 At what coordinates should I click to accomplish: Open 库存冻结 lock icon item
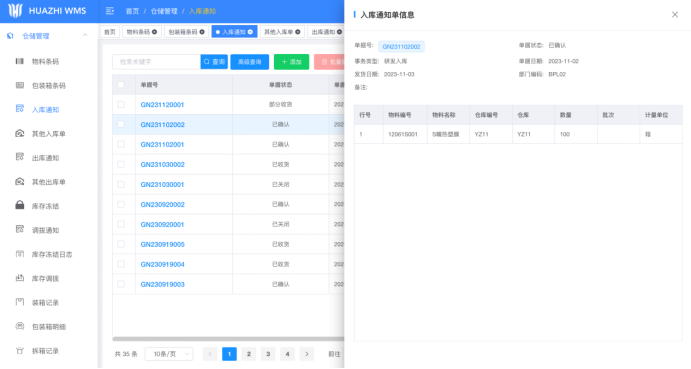(x=45, y=206)
